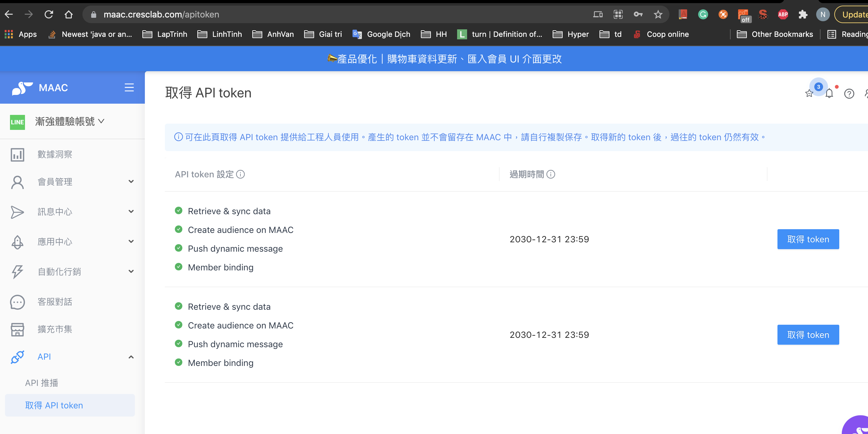Click info icon next to 過期時間
Screen dimensions: 868x434
pos(550,174)
